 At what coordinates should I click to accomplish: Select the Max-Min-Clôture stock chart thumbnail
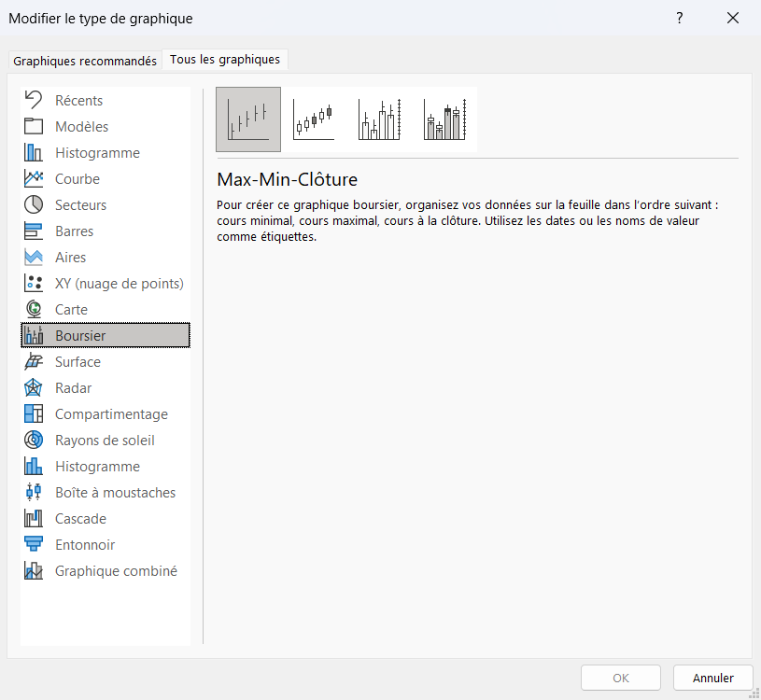click(248, 119)
